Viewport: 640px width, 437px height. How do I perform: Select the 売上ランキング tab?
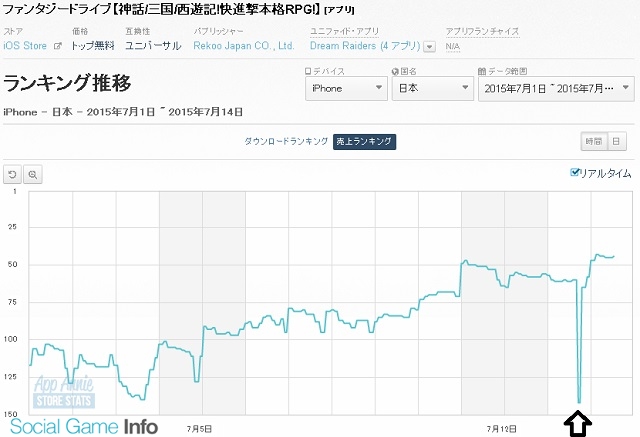coord(364,141)
